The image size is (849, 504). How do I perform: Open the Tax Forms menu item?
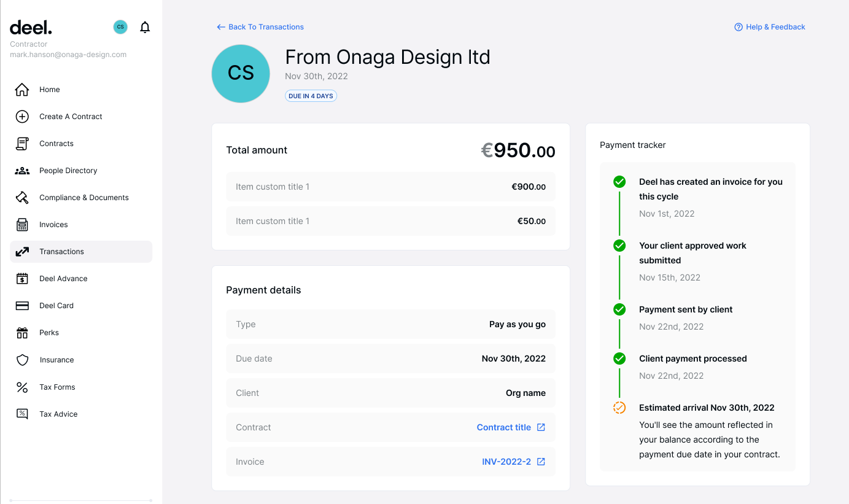pyautogui.click(x=81, y=387)
